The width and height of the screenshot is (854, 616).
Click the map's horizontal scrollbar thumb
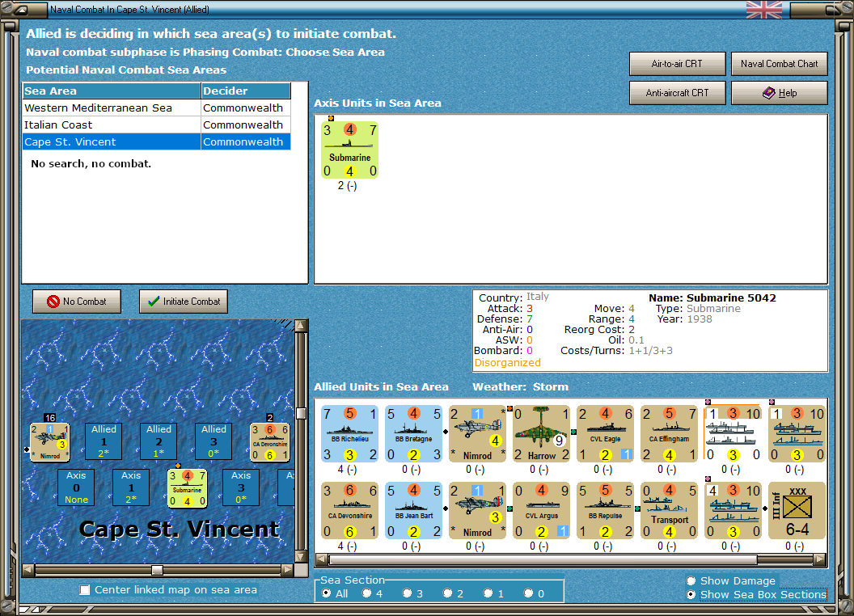click(x=157, y=570)
